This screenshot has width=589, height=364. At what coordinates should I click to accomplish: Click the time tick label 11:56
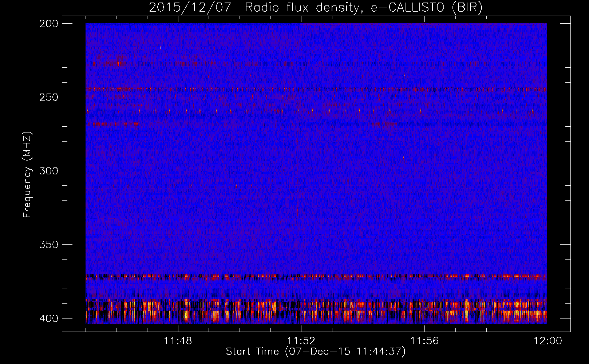[424, 341]
